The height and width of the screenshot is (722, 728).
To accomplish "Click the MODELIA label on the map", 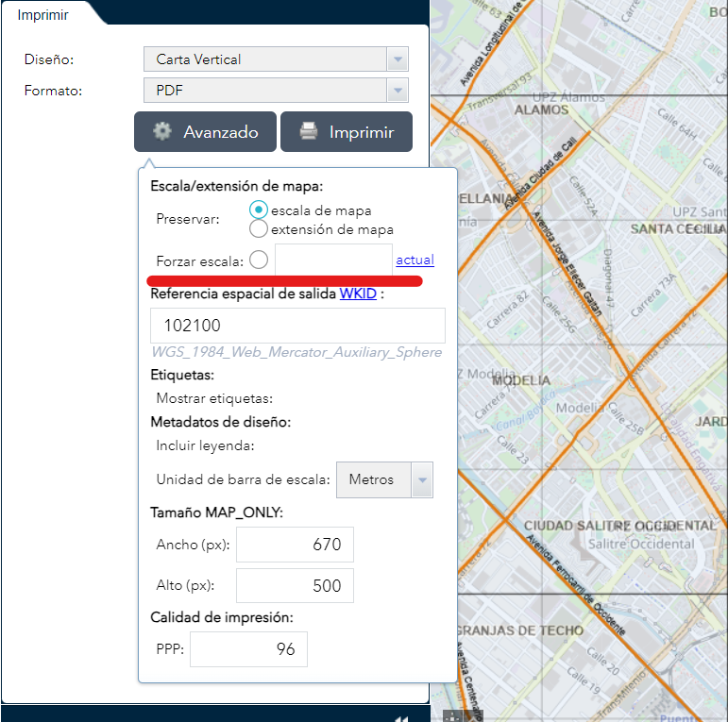I will (x=521, y=380).
